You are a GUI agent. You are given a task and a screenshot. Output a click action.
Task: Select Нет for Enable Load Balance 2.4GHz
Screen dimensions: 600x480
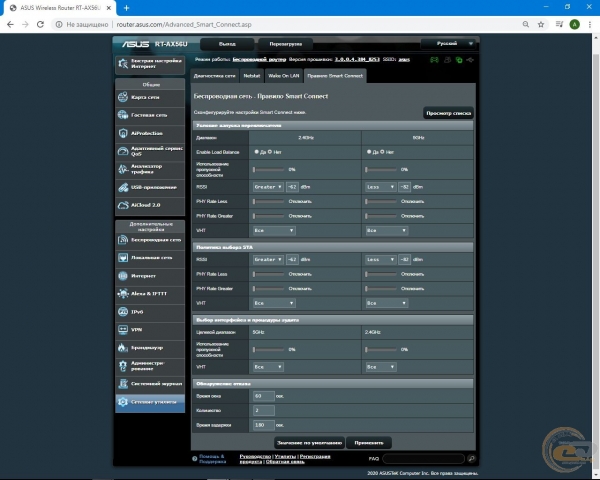click(x=270, y=152)
